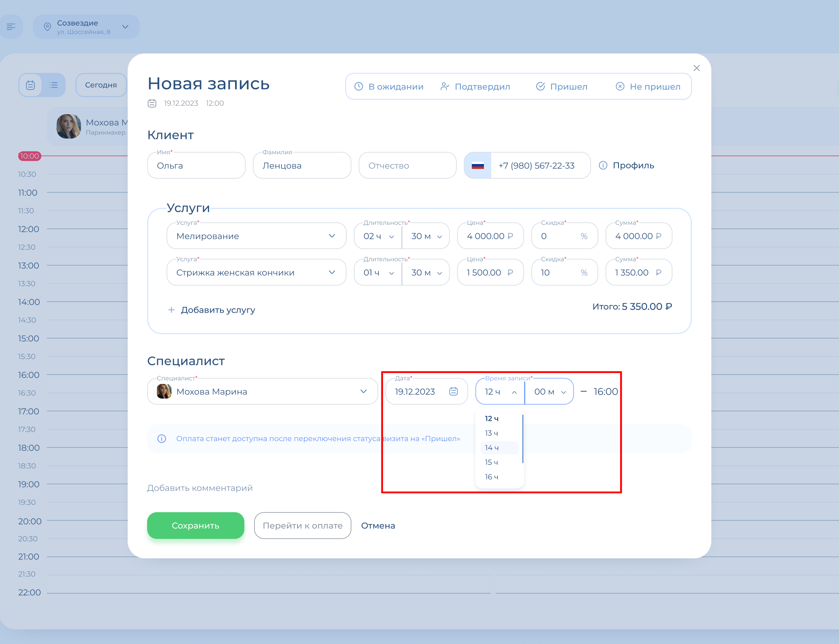The image size is (839, 644).
Task: Click the Имя field with Ольга
Action: pos(196,165)
